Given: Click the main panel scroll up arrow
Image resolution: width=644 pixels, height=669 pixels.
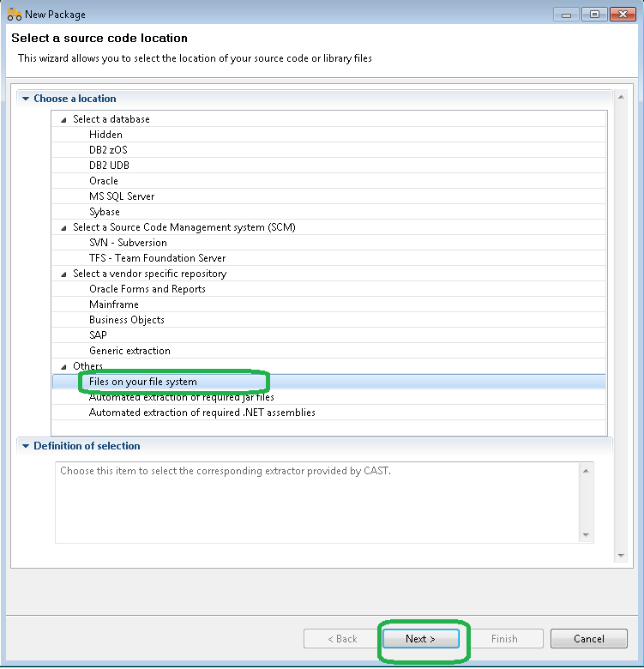Looking at the screenshot, I should point(621,95).
